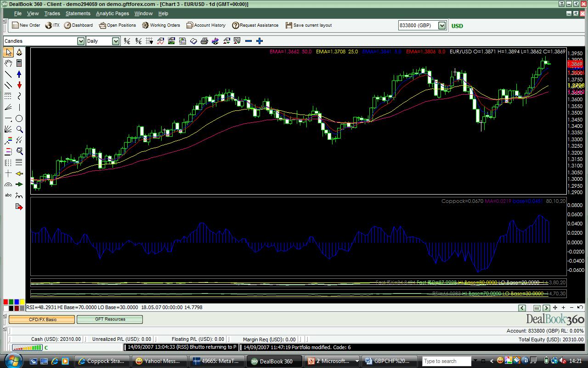This screenshot has width=588, height=368.
Task: Click the printer icon in chart toolbar
Action: pos(204,41)
